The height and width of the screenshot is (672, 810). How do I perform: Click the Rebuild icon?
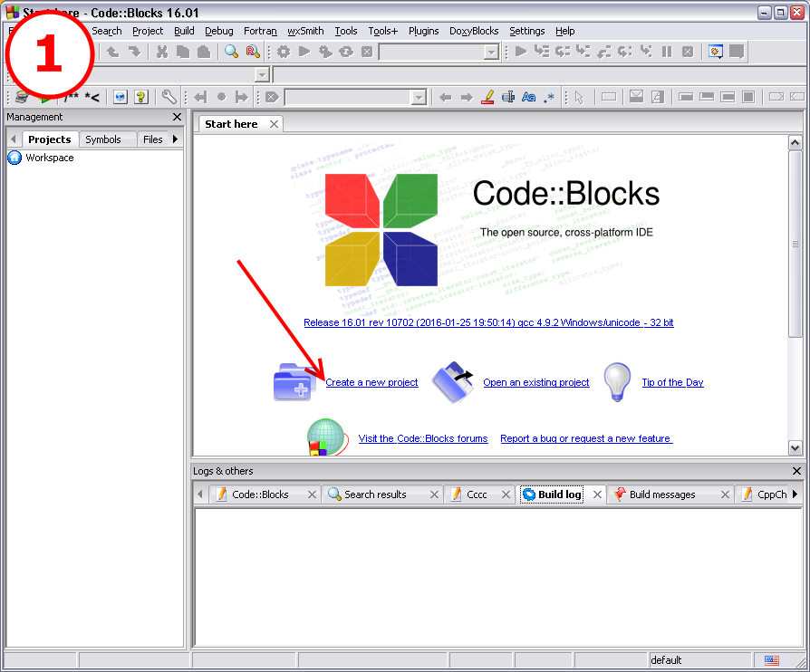click(x=346, y=52)
